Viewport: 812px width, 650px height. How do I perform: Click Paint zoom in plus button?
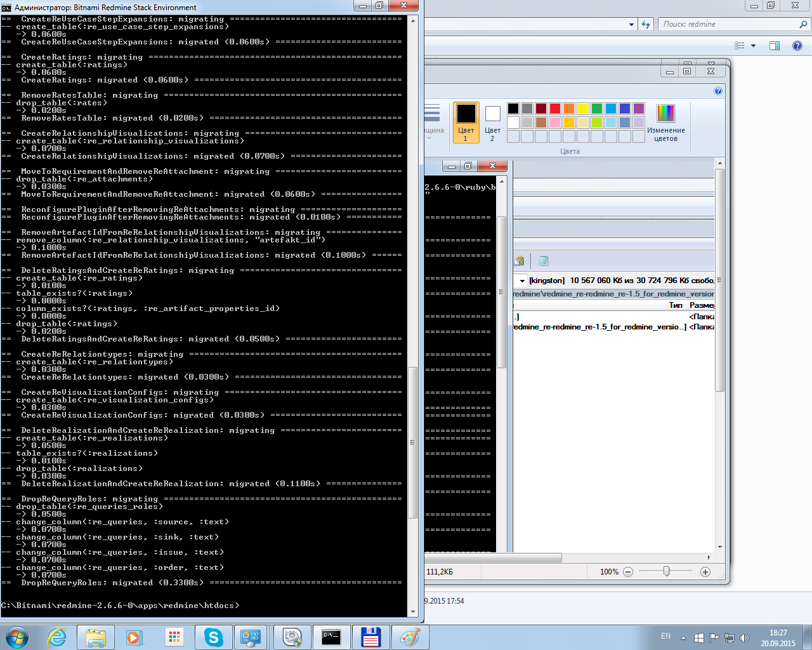tap(705, 572)
